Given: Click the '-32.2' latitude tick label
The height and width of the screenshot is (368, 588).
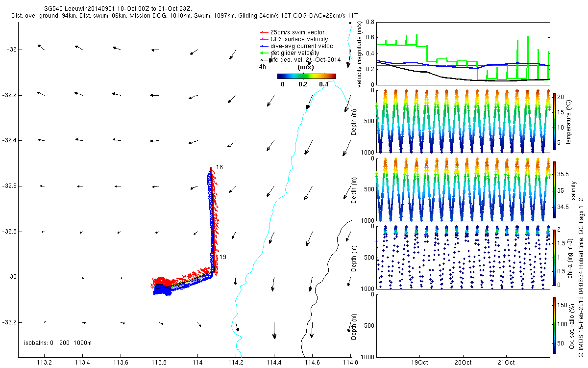Looking at the screenshot, I should [10, 95].
